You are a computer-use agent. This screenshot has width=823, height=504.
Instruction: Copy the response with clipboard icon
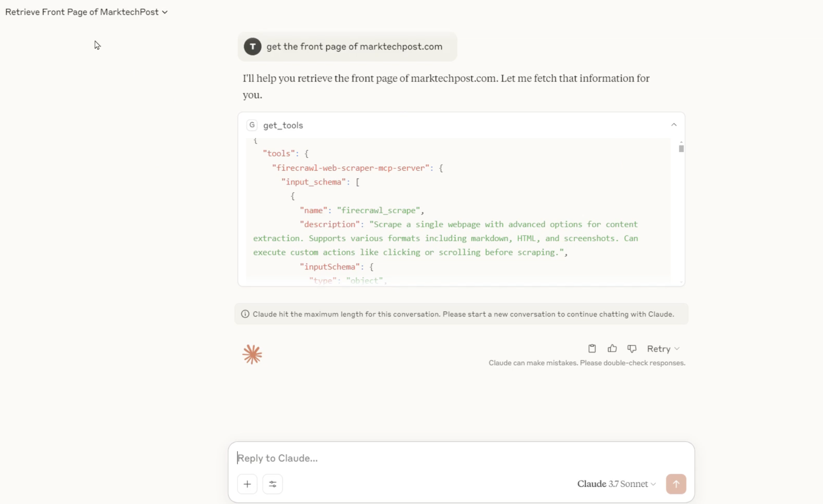pyautogui.click(x=592, y=349)
